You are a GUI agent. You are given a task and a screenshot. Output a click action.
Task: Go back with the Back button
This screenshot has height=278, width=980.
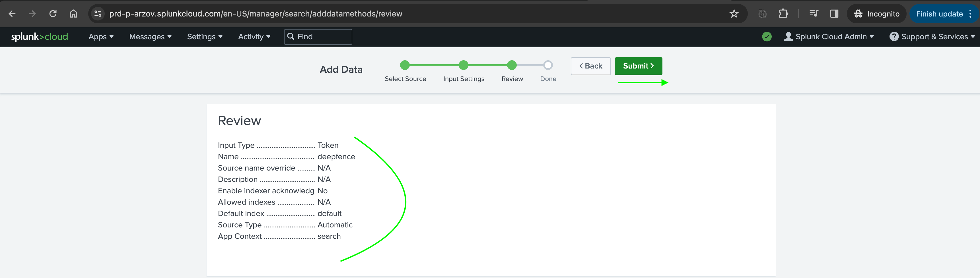click(x=591, y=66)
